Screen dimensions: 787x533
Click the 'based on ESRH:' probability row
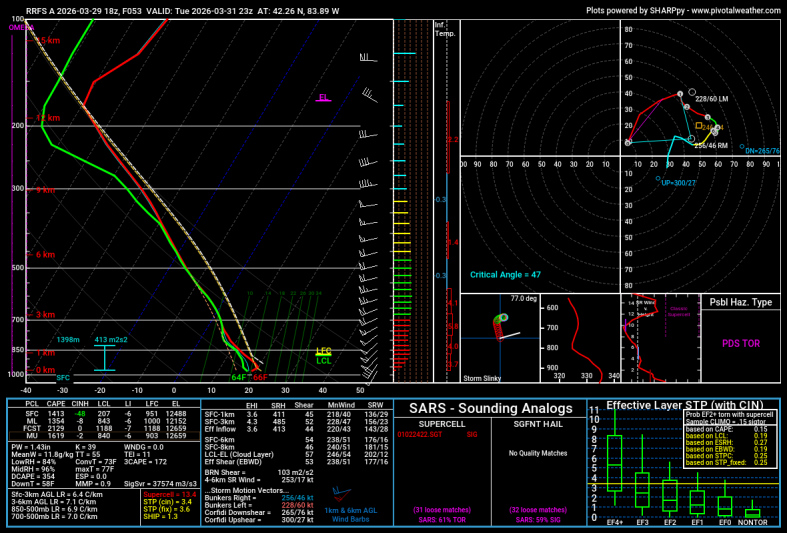coord(726,443)
